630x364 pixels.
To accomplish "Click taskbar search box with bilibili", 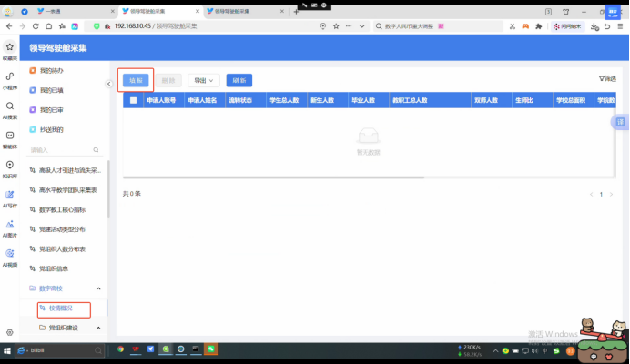I will pos(60,350).
